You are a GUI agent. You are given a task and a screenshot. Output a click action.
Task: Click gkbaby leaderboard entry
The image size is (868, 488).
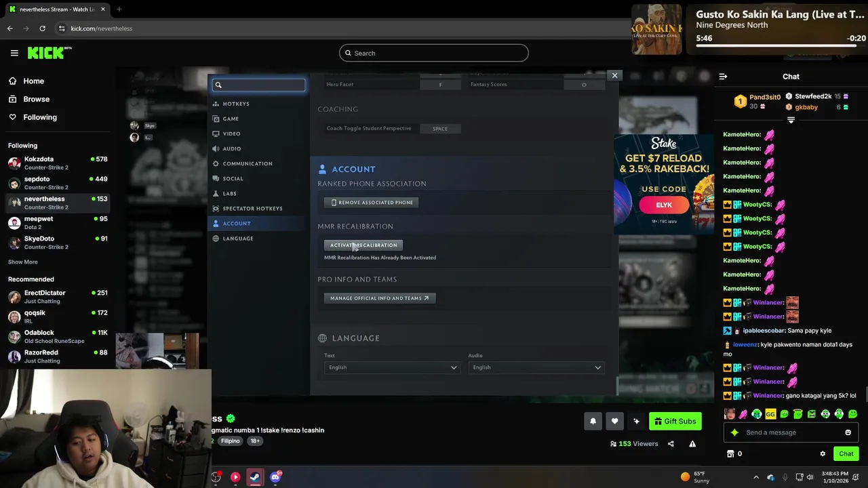pos(816,107)
